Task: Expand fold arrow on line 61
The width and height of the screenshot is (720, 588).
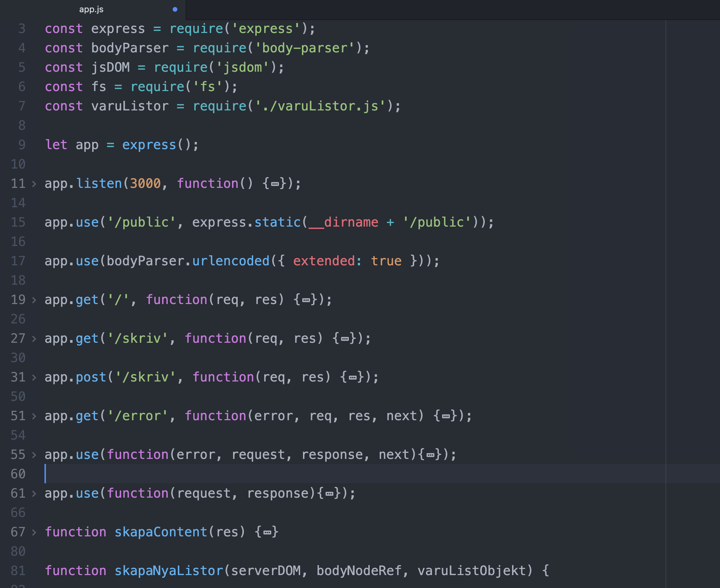Action: [x=34, y=494]
